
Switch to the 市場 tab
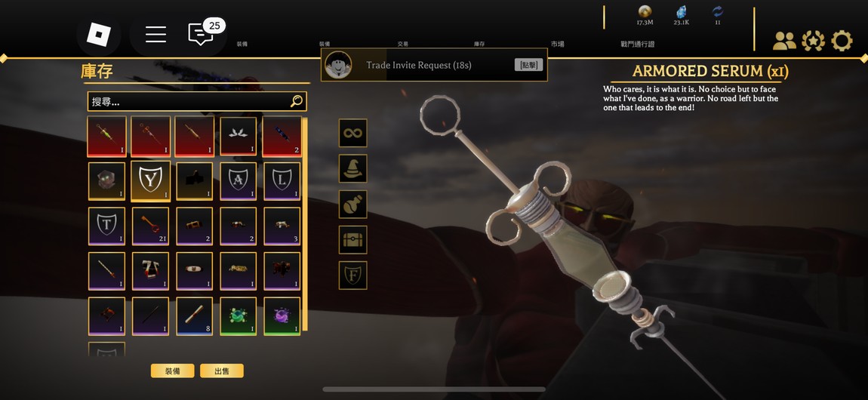tap(558, 45)
